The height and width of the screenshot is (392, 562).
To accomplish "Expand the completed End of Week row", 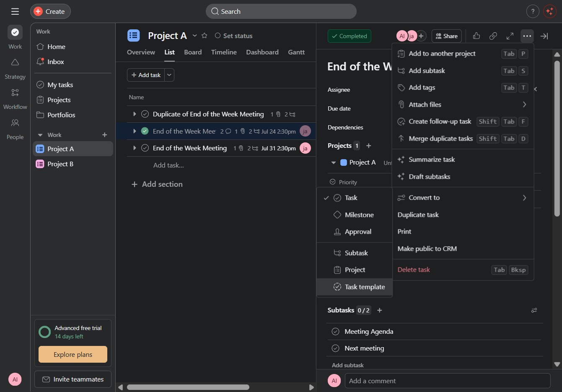I will point(135,131).
